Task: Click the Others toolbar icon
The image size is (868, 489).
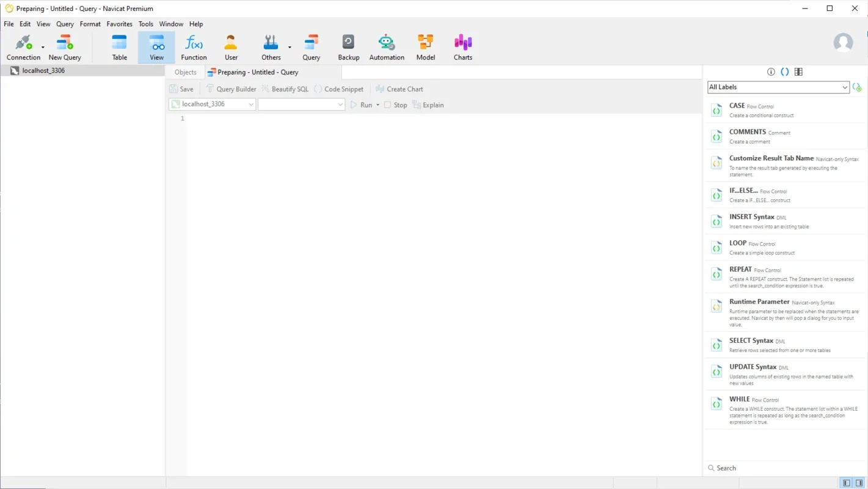Action: (x=271, y=48)
